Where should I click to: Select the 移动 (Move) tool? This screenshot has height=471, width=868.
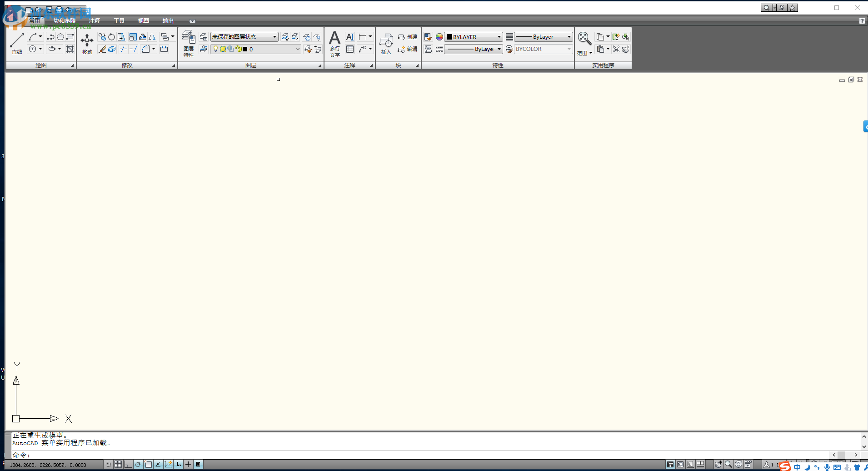pos(86,43)
